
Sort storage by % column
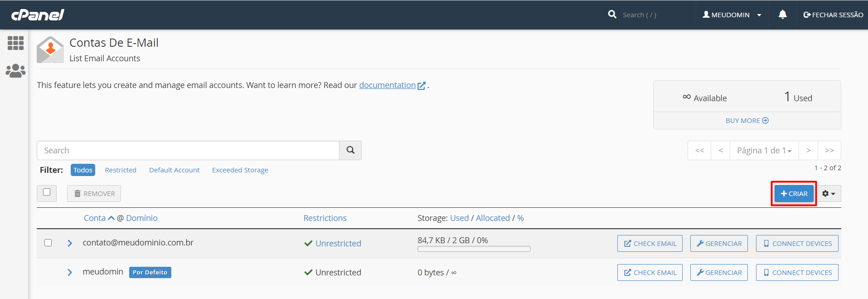tap(520, 218)
